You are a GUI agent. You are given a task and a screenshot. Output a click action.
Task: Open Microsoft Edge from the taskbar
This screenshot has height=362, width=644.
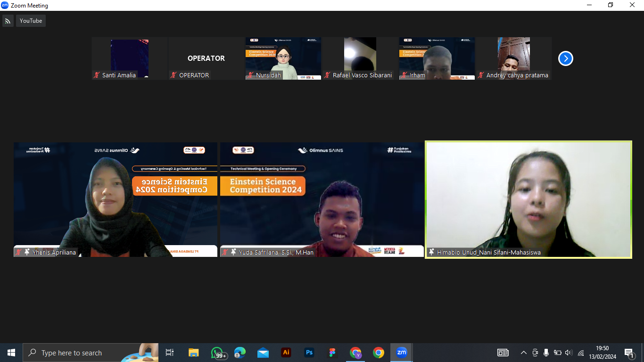point(240,353)
